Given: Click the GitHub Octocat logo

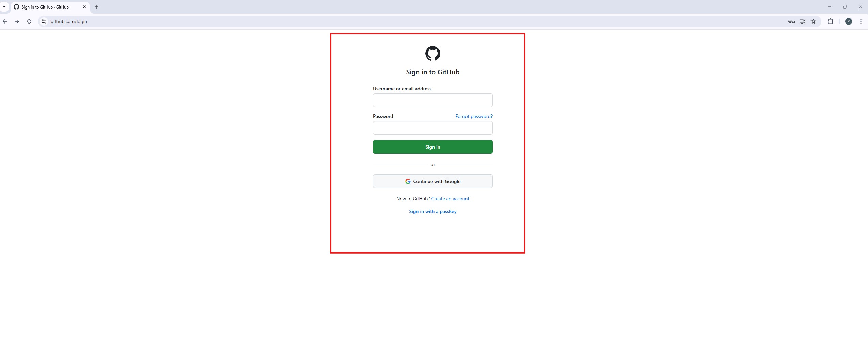Looking at the screenshot, I should point(432,53).
